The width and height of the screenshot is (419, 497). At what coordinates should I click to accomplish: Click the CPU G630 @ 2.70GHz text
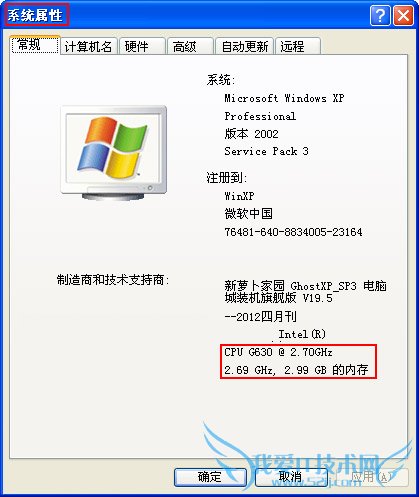tap(278, 352)
